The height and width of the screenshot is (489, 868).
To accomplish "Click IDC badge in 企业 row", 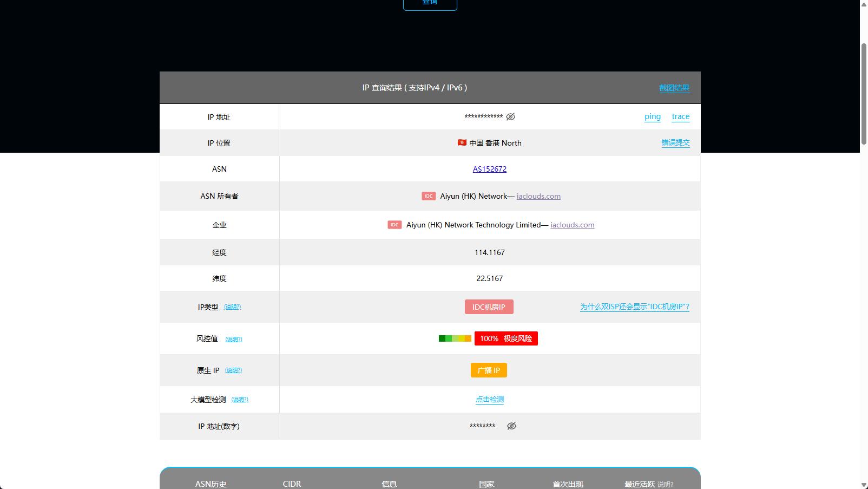I will (x=394, y=225).
